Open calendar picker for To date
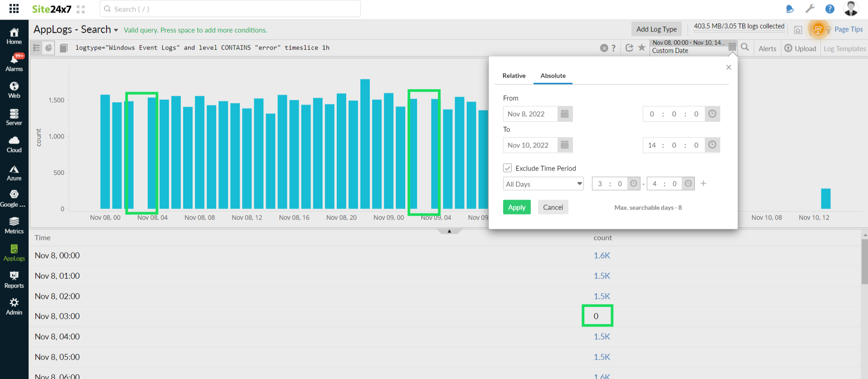 [x=564, y=145]
